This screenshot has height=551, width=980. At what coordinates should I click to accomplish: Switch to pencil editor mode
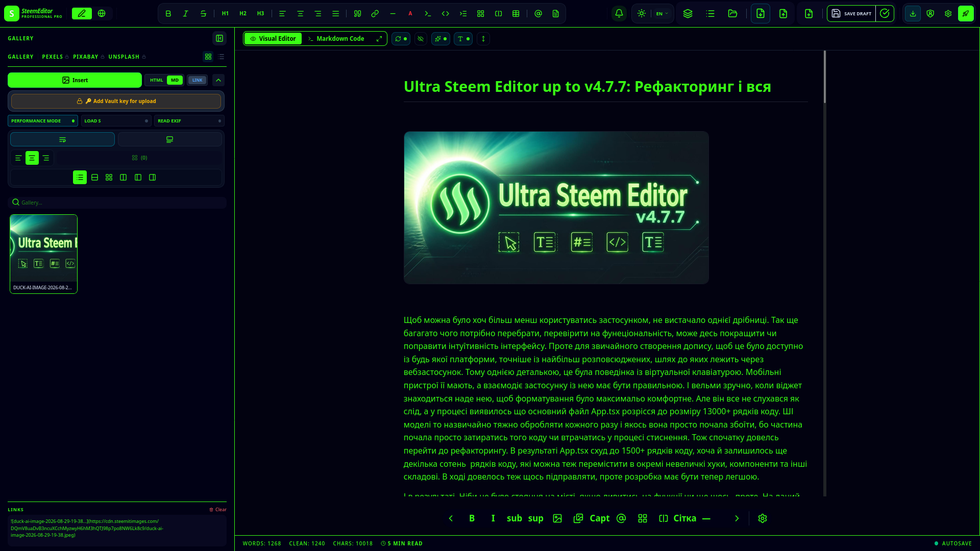pyautogui.click(x=82, y=14)
